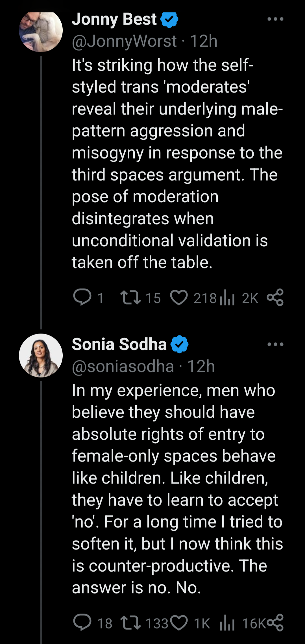Open Sonia Sodha's reply about female-only spaces

tap(177, 489)
